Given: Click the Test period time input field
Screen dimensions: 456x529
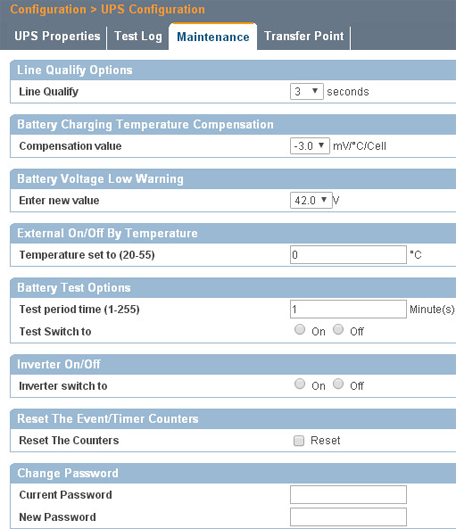Looking at the screenshot, I should [x=348, y=309].
